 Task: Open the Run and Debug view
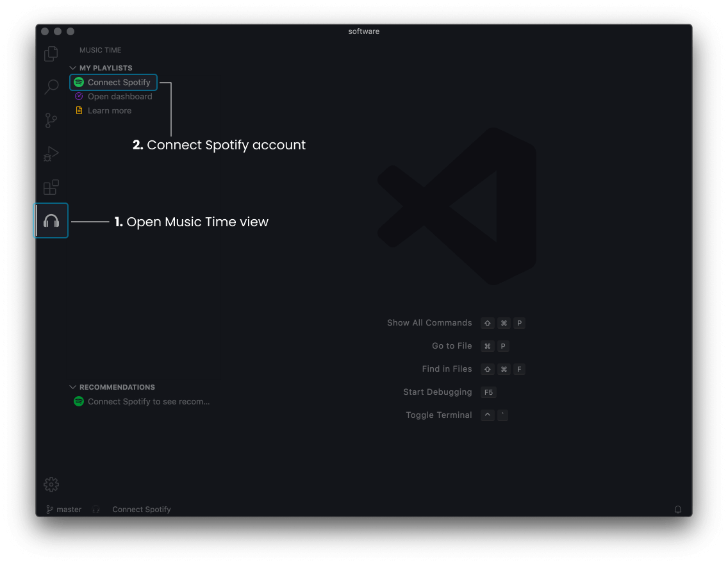click(x=51, y=154)
